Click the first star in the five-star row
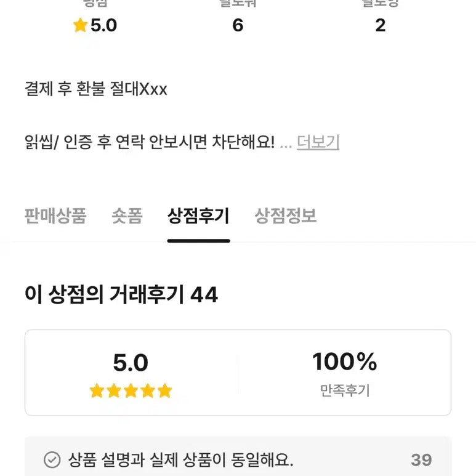Screen dimensions: 476x476 (x=97, y=390)
